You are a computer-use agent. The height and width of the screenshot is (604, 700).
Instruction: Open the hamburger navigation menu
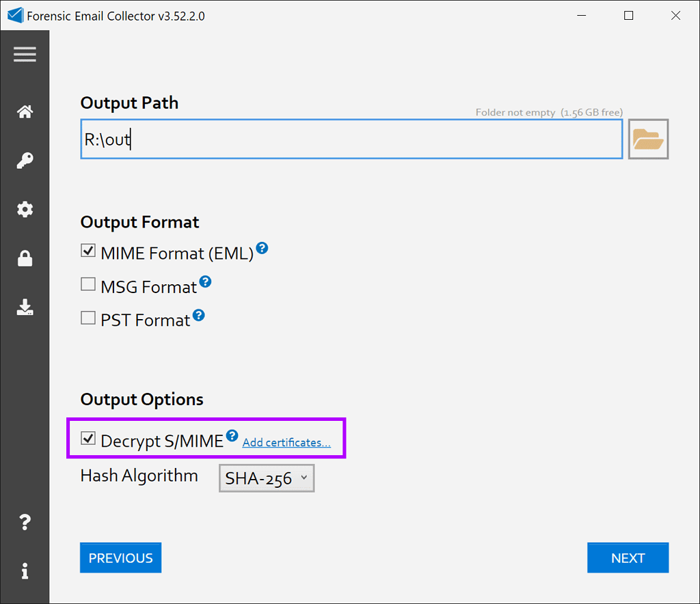tap(25, 54)
